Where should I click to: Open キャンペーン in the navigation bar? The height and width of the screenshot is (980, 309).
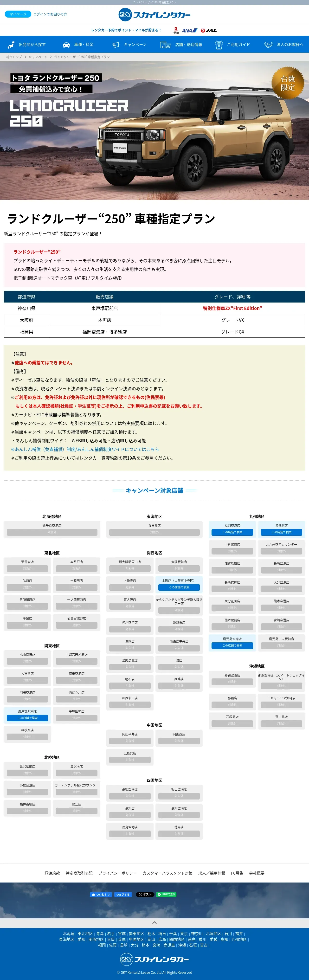tap(135, 45)
